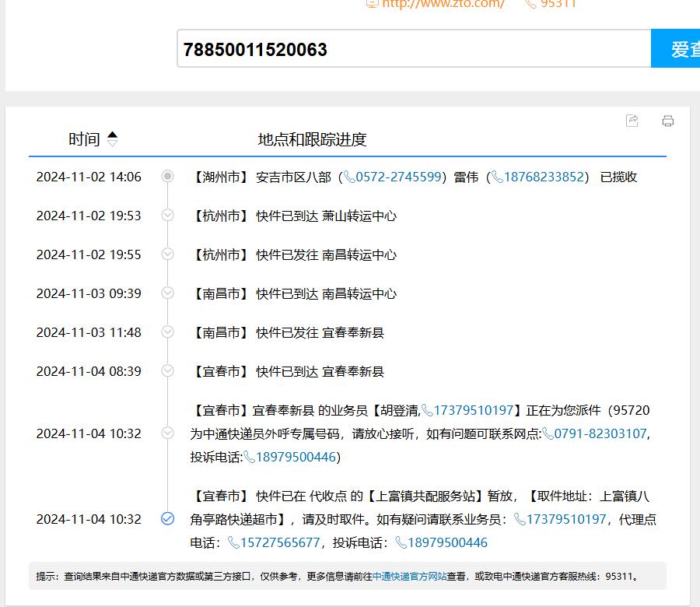
Task: Click agent phone 15727565677
Action: (x=280, y=542)
